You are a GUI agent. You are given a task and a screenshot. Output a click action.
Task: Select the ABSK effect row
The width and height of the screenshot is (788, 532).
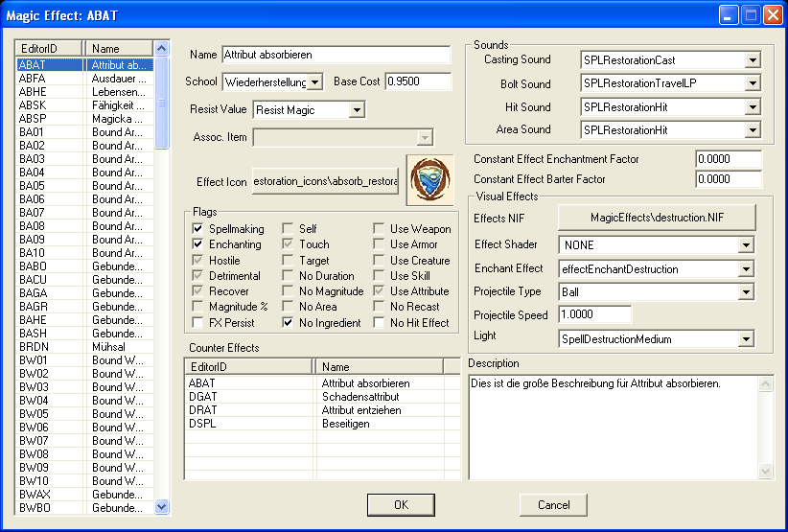pyautogui.click(x=84, y=105)
